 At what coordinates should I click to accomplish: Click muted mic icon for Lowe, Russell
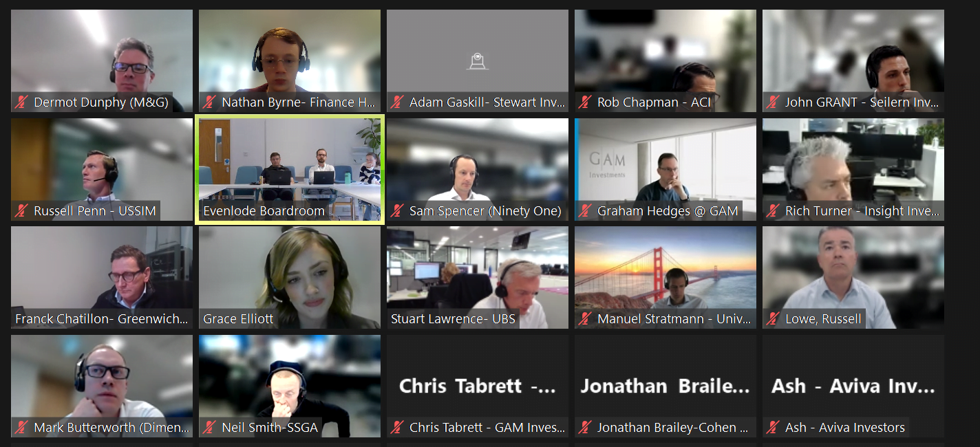773,319
